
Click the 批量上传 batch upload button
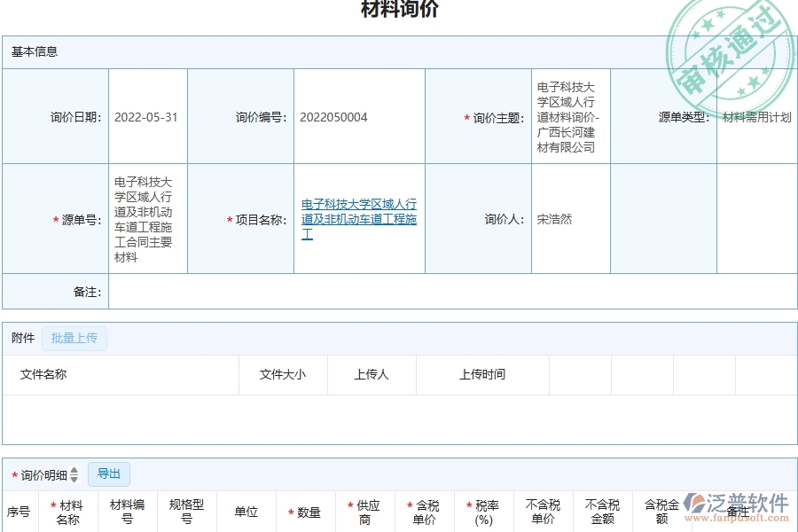tap(74, 339)
